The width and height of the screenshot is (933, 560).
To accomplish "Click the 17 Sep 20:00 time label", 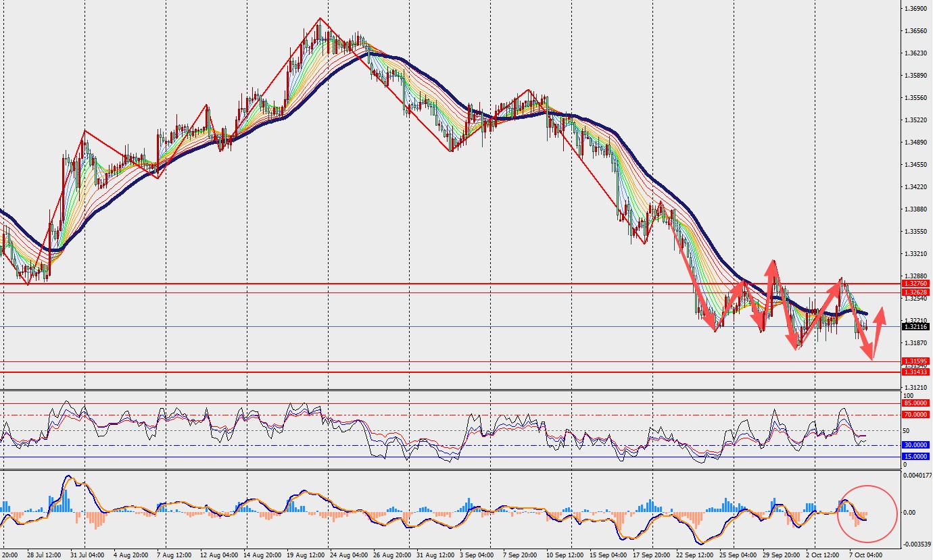I will 650,555.
